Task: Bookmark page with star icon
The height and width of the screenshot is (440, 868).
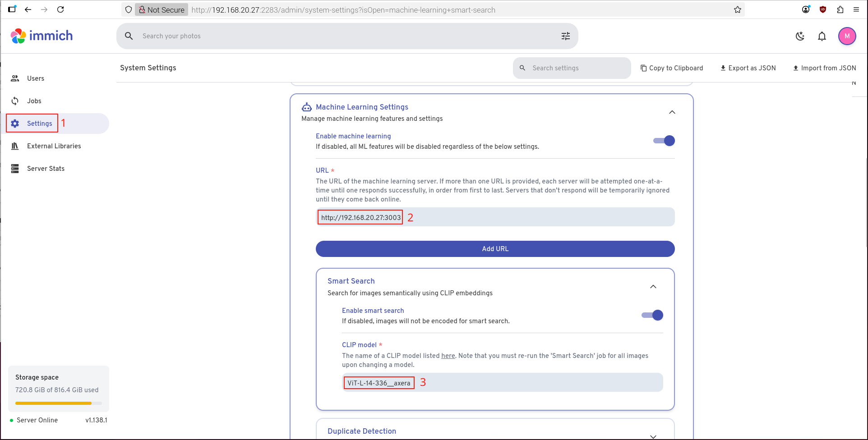Action: [737, 9]
